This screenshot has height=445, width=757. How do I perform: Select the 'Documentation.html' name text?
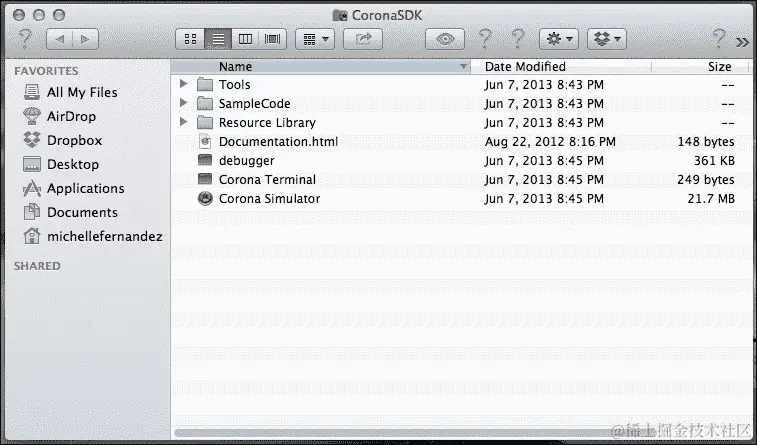pyautogui.click(x=278, y=141)
